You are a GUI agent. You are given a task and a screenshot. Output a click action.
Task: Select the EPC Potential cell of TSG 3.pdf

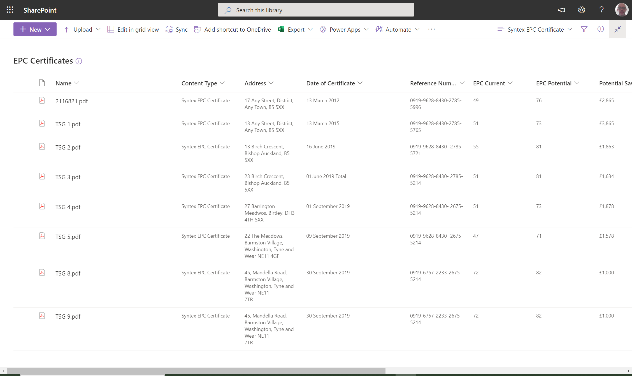[538, 176]
